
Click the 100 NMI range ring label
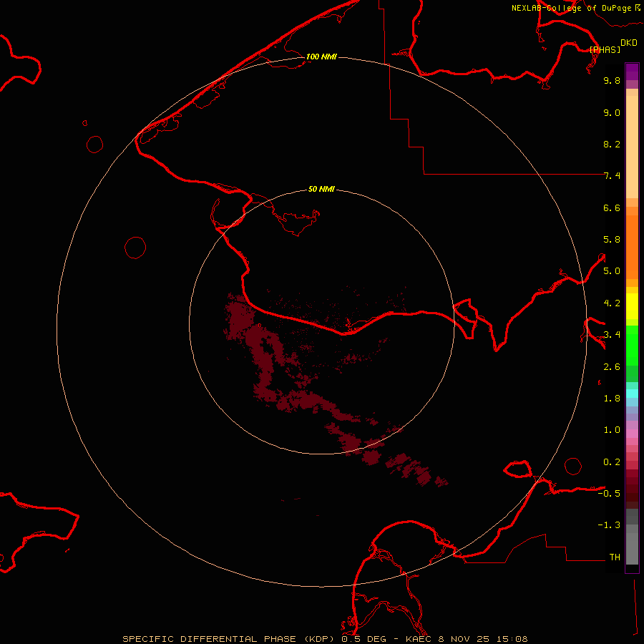pos(321,57)
